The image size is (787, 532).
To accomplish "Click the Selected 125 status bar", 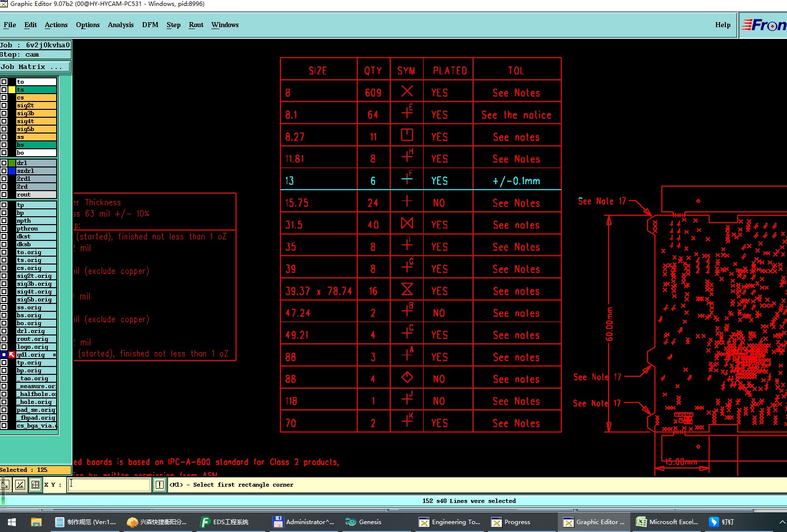I will point(35,470).
